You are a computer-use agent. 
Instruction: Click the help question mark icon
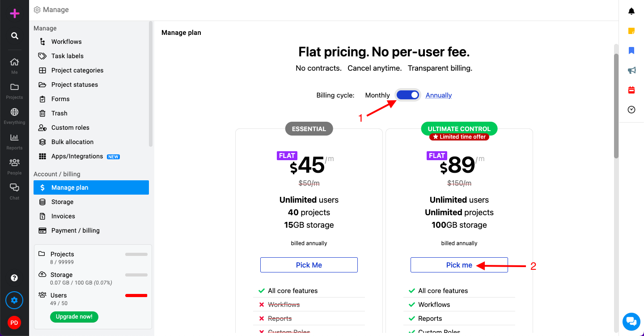click(x=14, y=278)
